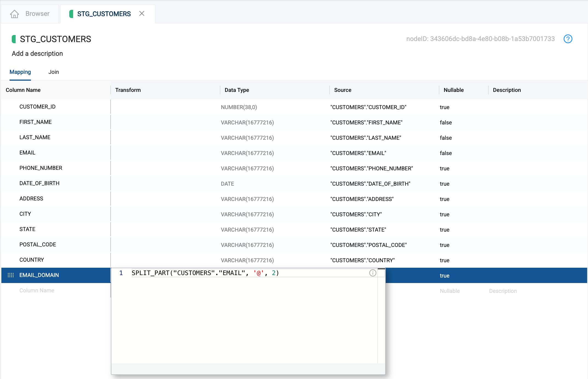Click drag handle icon beside EMAIL_DOMAIN
Viewport: 588px width, 379px height.
(11, 275)
